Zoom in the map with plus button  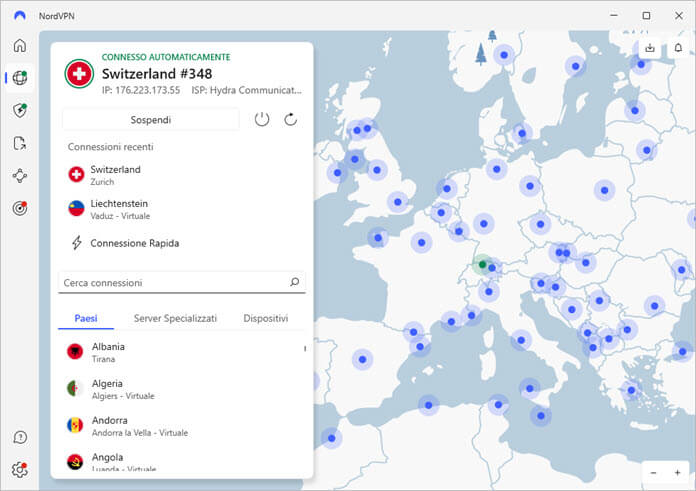677,473
